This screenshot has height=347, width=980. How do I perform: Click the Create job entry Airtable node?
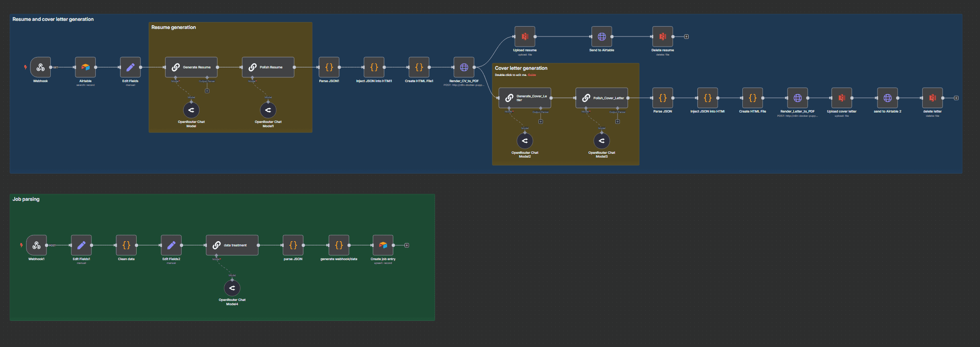coord(383,245)
